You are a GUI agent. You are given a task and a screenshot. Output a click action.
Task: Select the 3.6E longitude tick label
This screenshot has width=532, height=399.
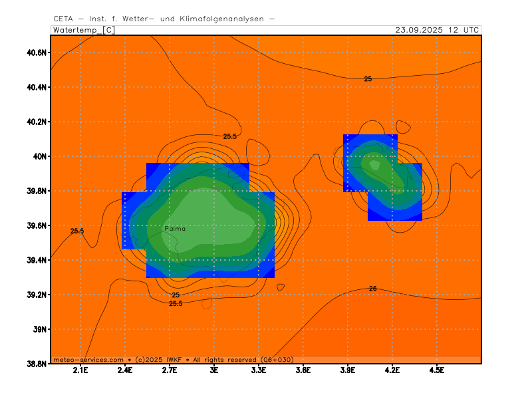(303, 370)
